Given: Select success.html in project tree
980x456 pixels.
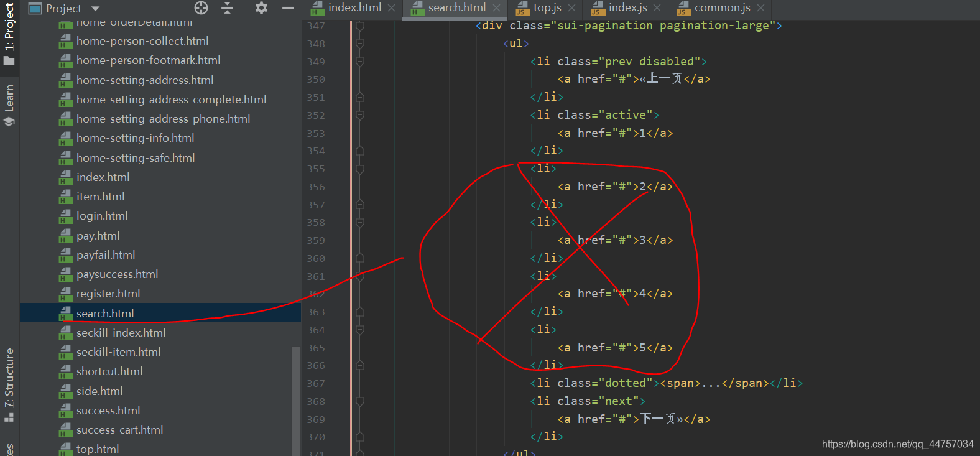Looking at the screenshot, I should 108,411.
